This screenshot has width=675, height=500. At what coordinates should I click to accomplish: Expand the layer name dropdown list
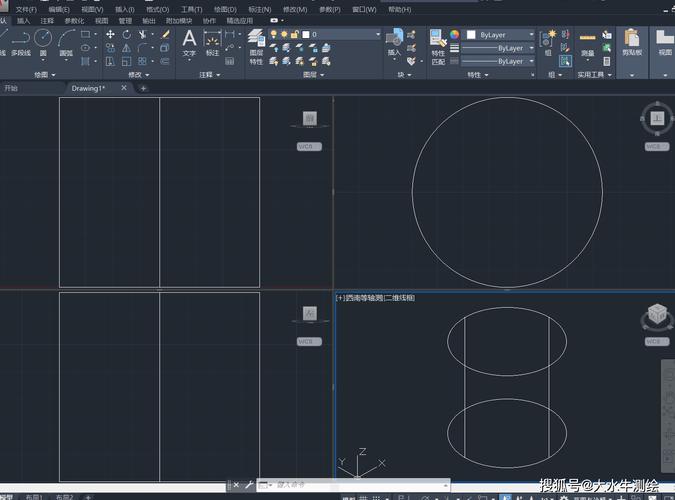(378, 34)
